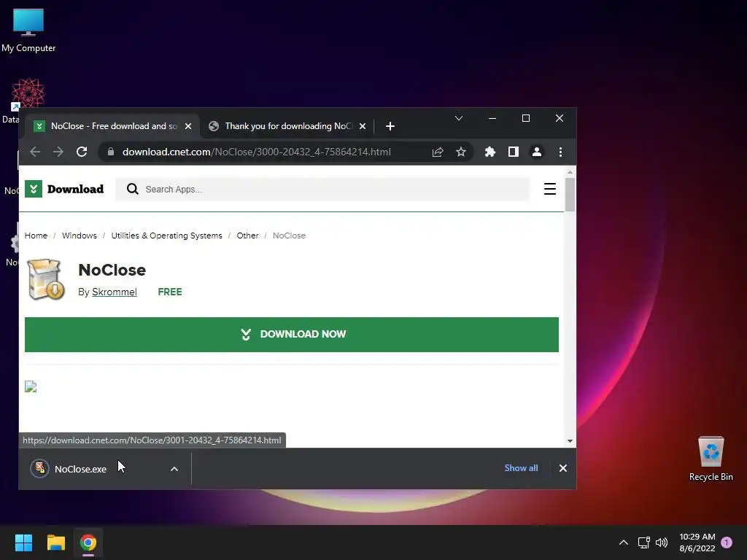Click the NoClose breadcrumb text

tap(289, 236)
